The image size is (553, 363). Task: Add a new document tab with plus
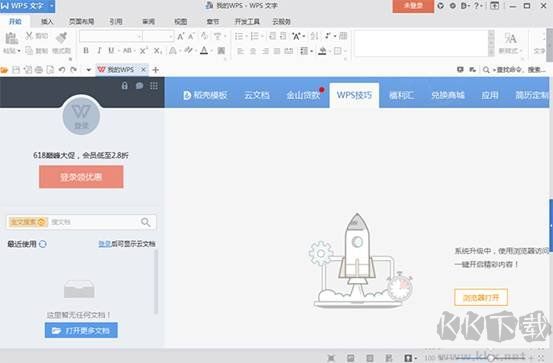(156, 70)
